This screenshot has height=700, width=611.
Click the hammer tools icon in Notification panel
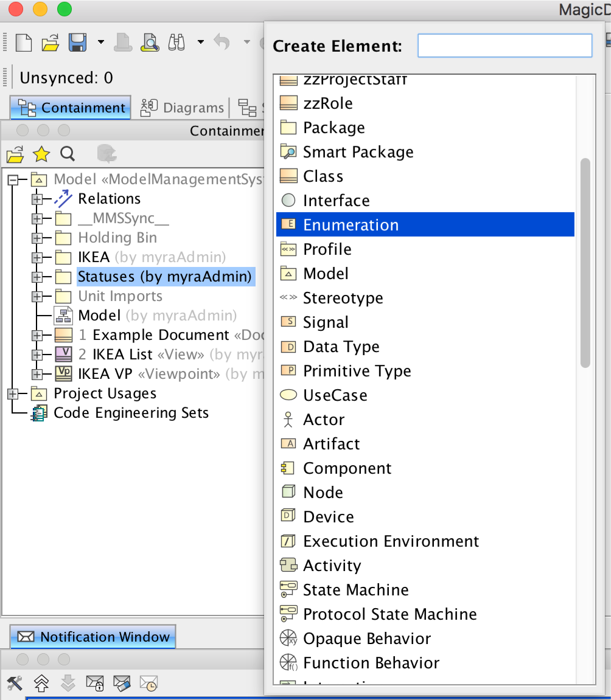point(14,683)
